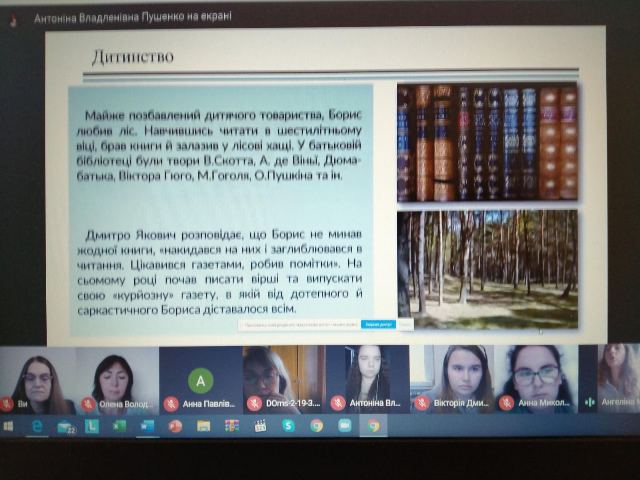The width and height of the screenshot is (640, 480).
Task: Click the bookshelf image on slide
Action: pos(487,142)
